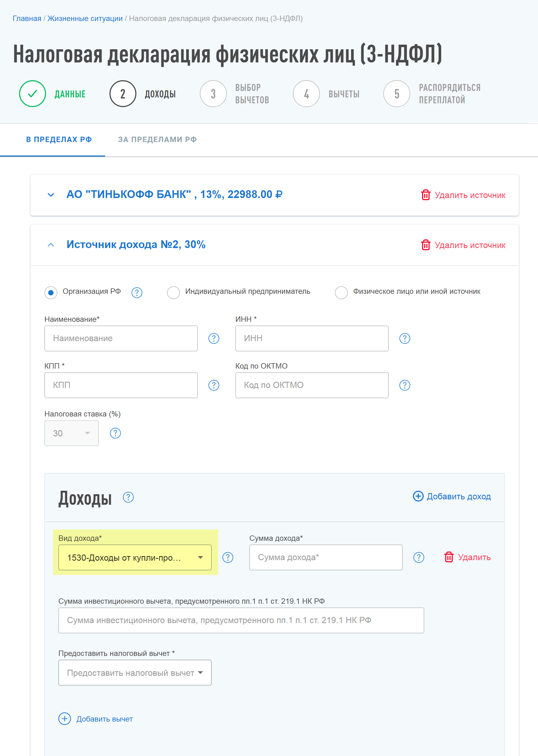Collapse Источник дохода №2 chevron
The image size is (538, 756).
click(x=51, y=245)
